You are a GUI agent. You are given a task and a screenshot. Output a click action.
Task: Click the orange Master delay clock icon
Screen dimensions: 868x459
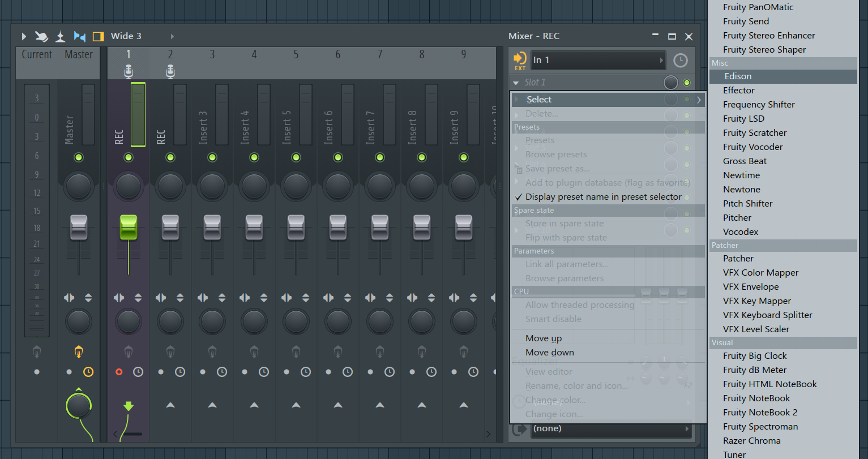click(88, 372)
